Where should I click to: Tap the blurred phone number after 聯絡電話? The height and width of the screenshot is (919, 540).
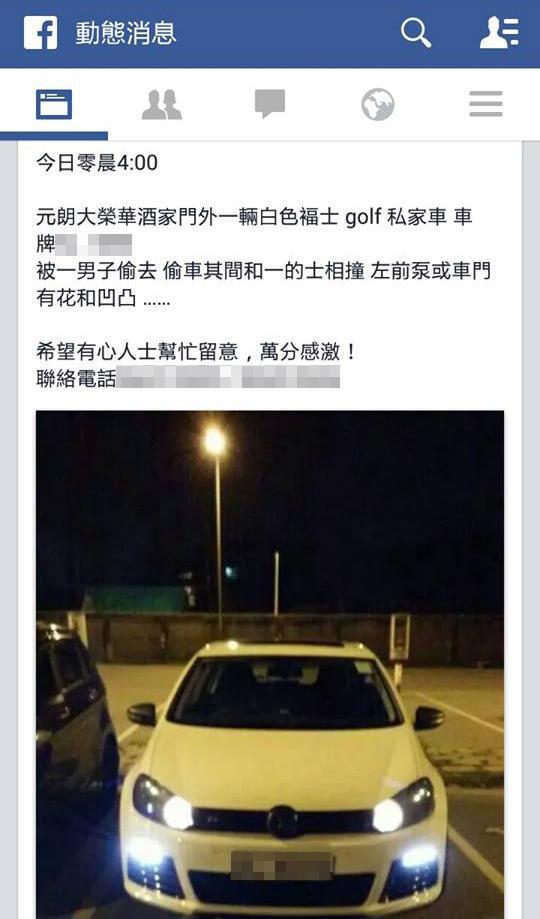click(x=228, y=377)
